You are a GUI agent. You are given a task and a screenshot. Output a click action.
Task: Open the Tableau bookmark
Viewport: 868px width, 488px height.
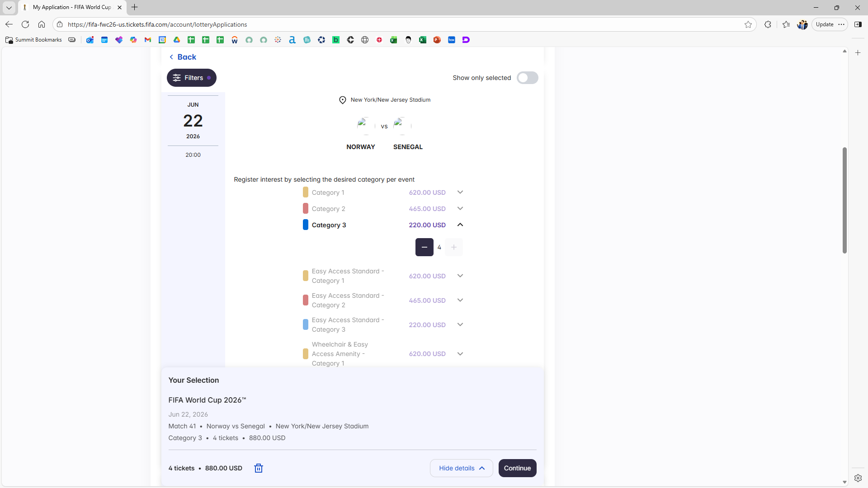(x=278, y=40)
